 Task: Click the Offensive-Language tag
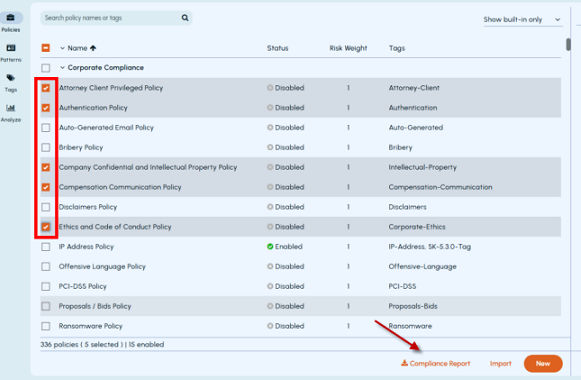[x=422, y=267]
